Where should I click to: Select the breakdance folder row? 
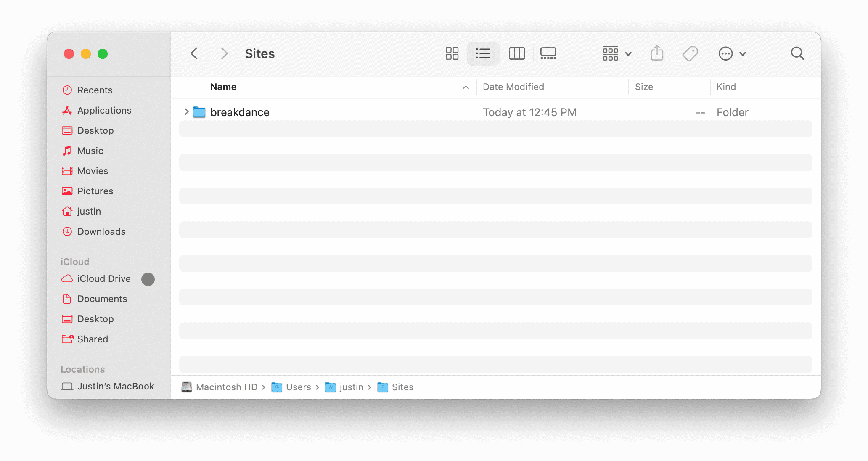(x=240, y=112)
